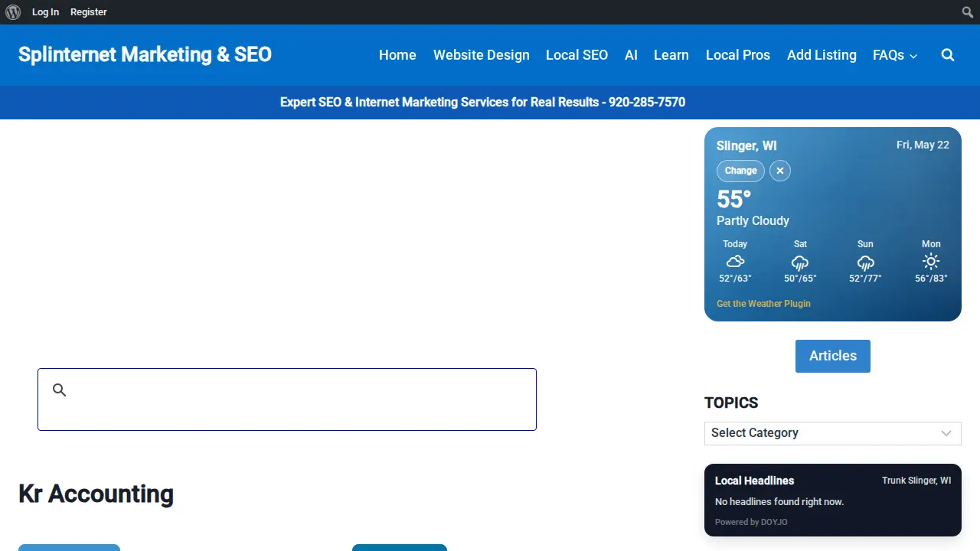Open the Select Category dropdown
Screen dimensions: 980x551
point(832,433)
